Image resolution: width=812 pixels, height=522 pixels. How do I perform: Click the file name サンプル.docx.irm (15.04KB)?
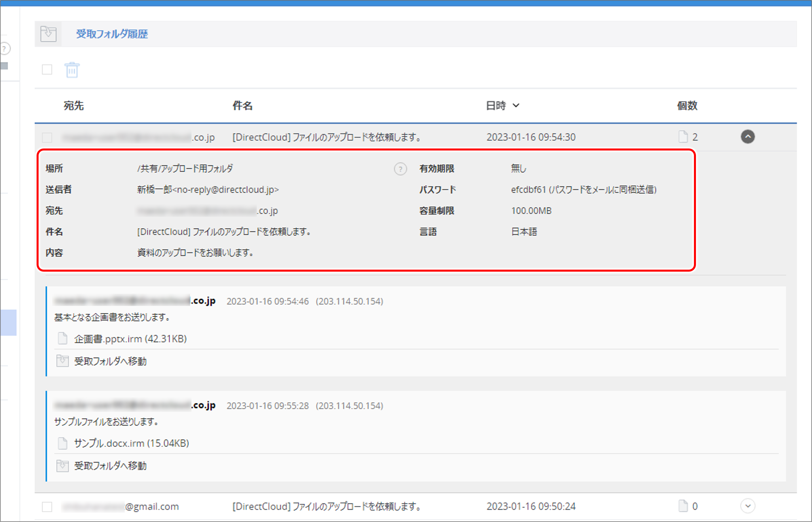click(131, 443)
